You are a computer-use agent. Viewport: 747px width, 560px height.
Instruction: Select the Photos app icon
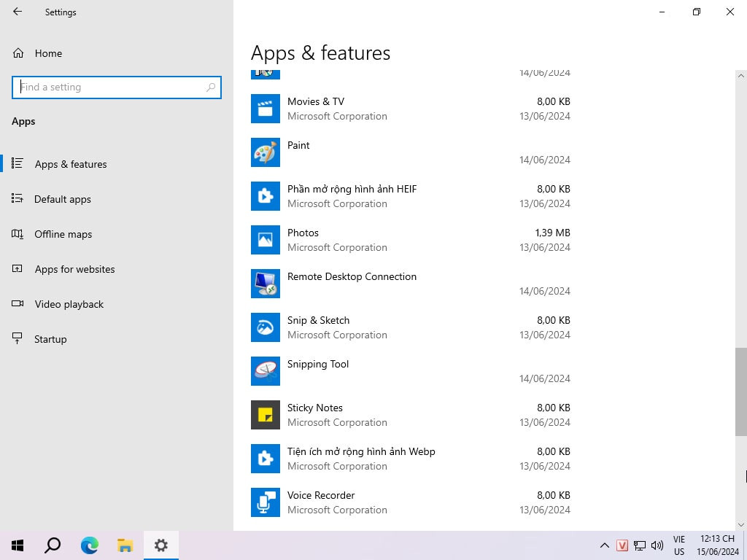tap(266, 240)
